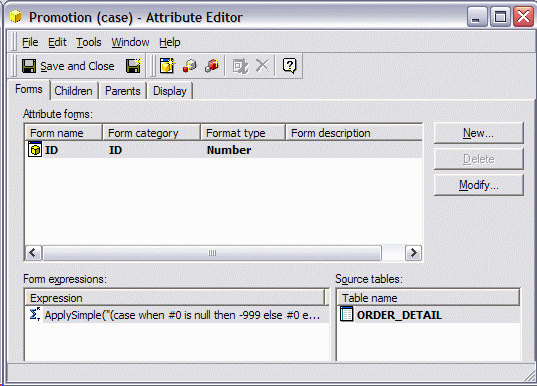Viewport: 537px width, 386px height.
Task: Click the ORDER_DETAIL table icon
Action: pyautogui.click(x=346, y=314)
